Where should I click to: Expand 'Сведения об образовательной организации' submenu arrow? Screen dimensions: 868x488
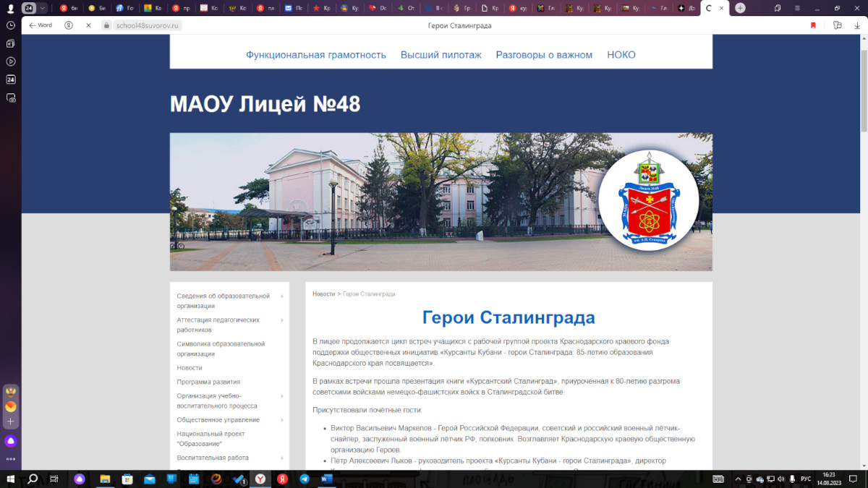(282, 296)
